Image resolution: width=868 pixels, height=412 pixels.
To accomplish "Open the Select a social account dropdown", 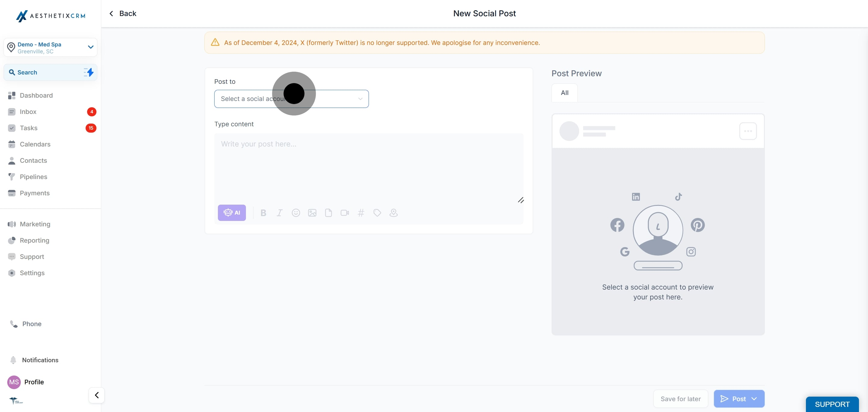I will [291, 99].
